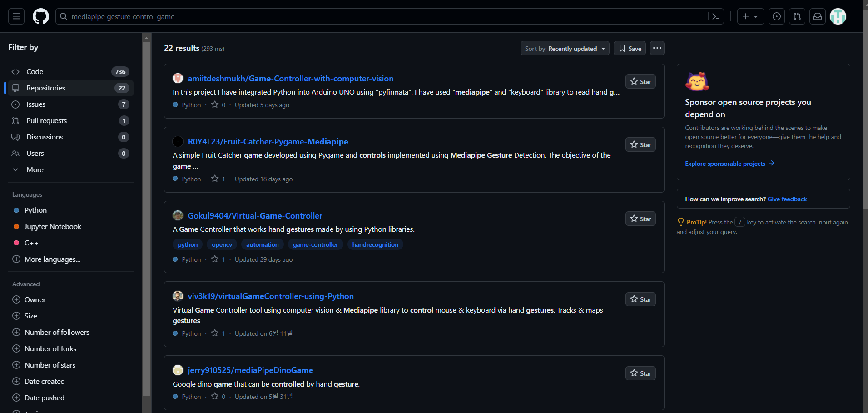Viewport: 868px width, 413px height.
Task: Select the Repositories filter
Action: [x=70, y=88]
